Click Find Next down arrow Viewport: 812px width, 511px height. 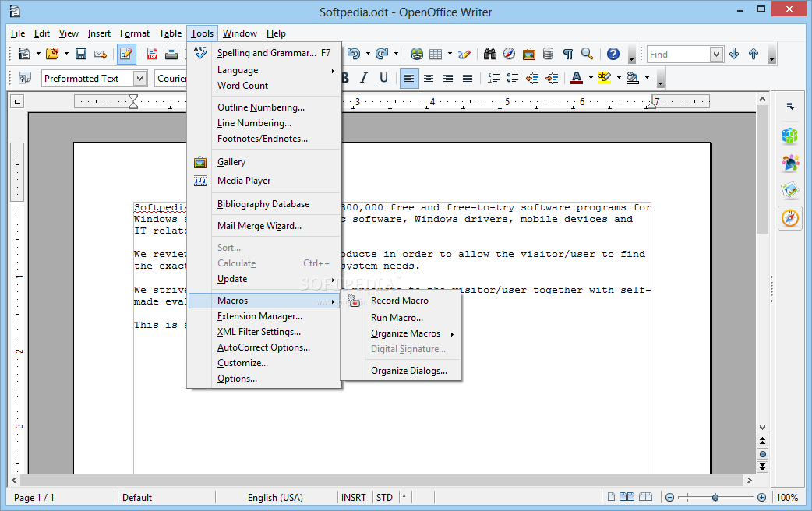click(x=734, y=54)
